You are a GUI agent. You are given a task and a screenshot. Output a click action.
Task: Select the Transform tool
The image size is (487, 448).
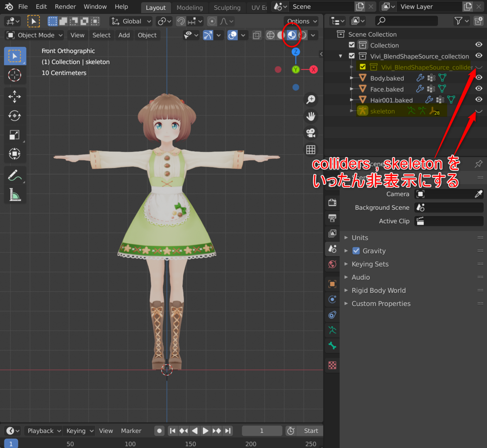click(15, 154)
